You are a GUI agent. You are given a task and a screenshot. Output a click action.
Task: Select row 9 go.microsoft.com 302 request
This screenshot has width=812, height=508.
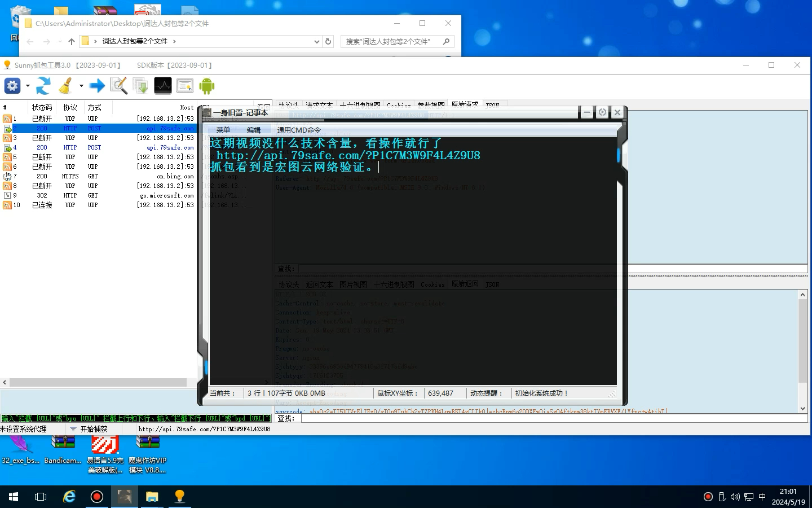(98, 195)
